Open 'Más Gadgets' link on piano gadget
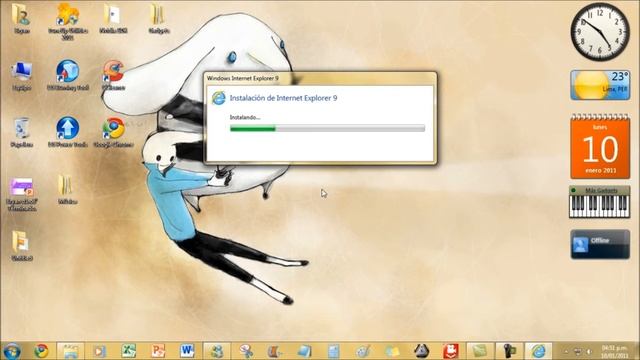The height and width of the screenshot is (360, 640). pos(601,190)
